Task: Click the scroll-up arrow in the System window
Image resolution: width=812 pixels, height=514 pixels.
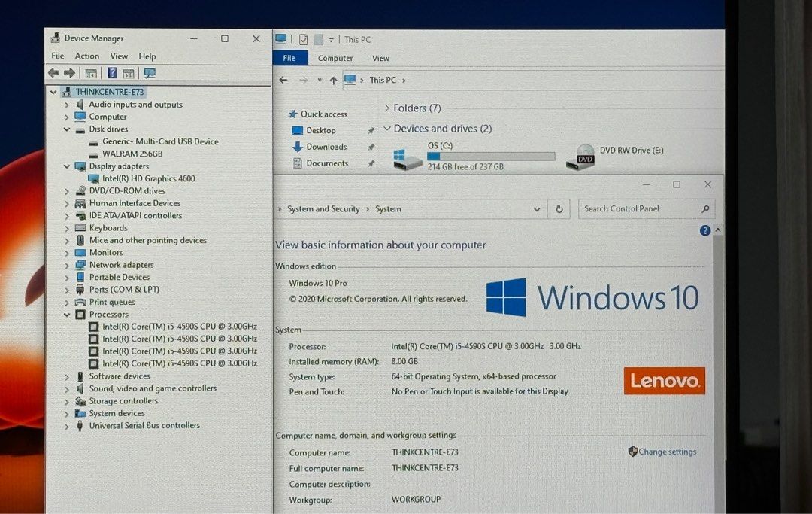Action: tap(718, 230)
